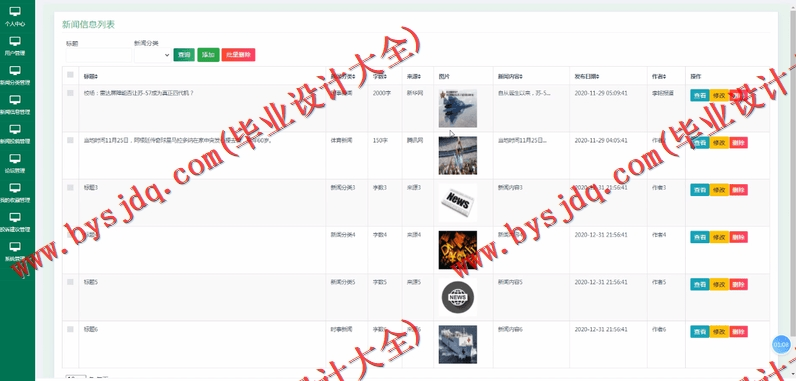Open fighter jet thumbnail in 苏-57 row

point(457,108)
